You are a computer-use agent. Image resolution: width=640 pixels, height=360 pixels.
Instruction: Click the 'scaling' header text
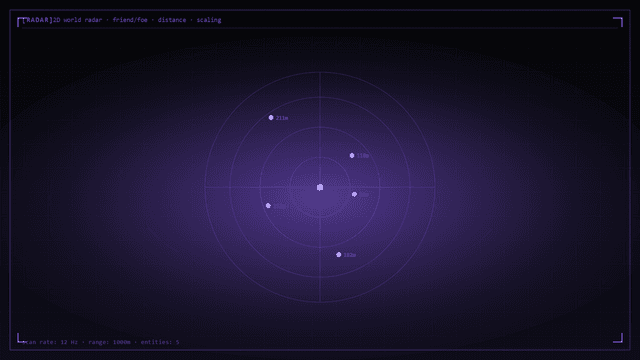coord(209,20)
